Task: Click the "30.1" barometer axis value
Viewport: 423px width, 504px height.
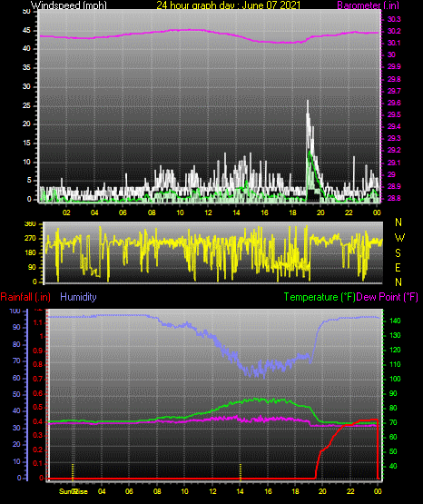Action: (394, 43)
